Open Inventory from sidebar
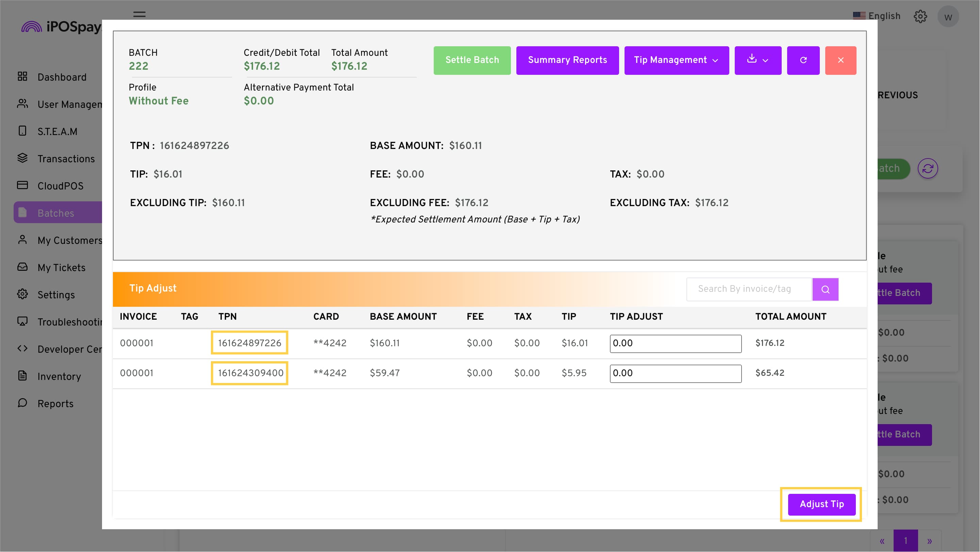This screenshot has height=552, width=980. click(59, 377)
